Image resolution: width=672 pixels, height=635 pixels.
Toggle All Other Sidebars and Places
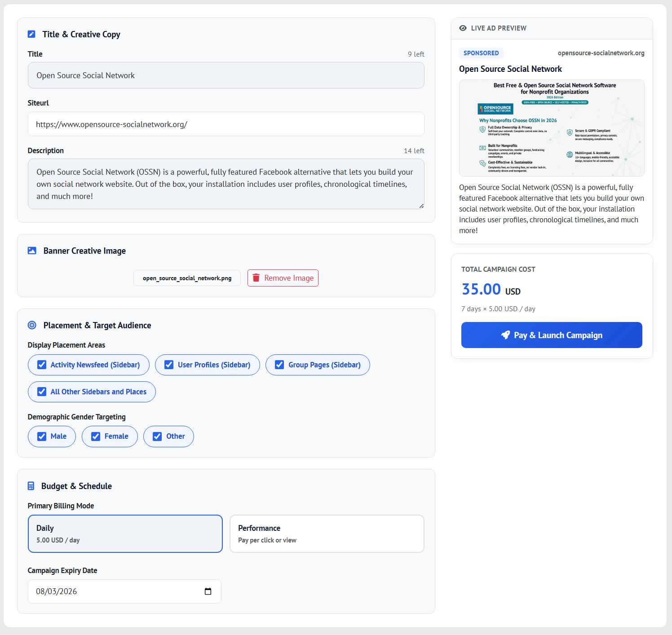[x=42, y=392]
